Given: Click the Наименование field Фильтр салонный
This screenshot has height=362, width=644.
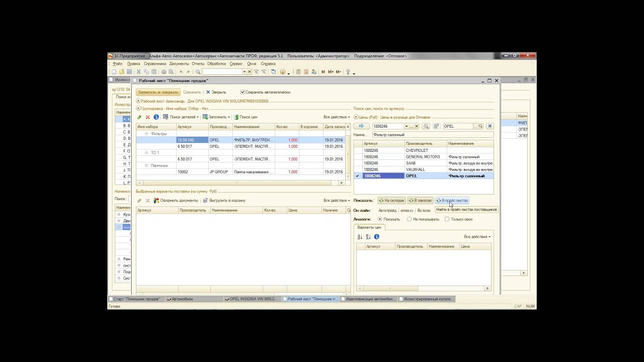Looking at the screenshot, I should [433, 135].
